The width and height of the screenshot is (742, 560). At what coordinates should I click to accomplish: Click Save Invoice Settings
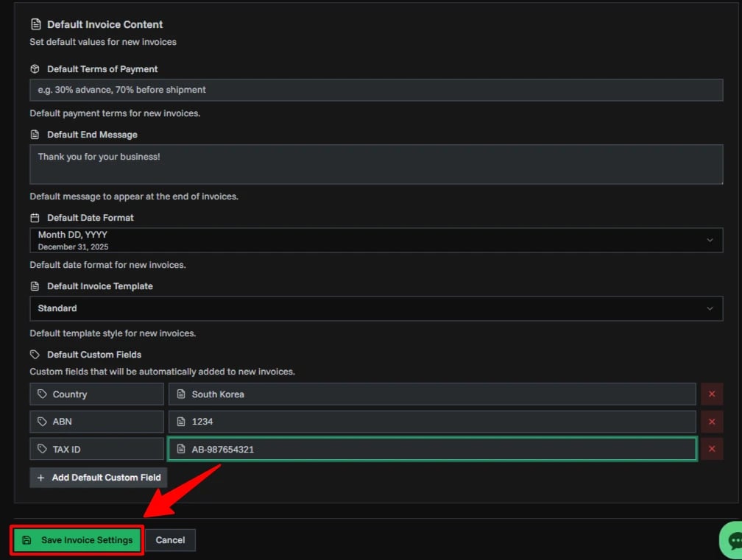(77, 539)
